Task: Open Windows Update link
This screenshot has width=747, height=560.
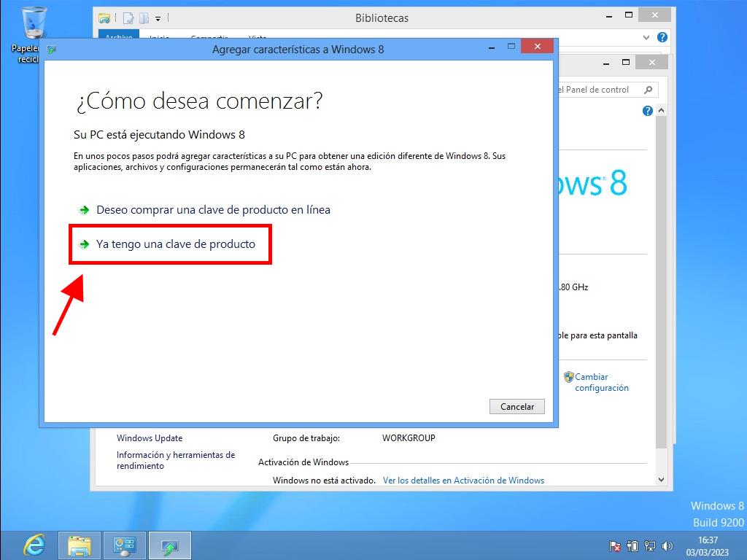Action: tap(150, 438)
